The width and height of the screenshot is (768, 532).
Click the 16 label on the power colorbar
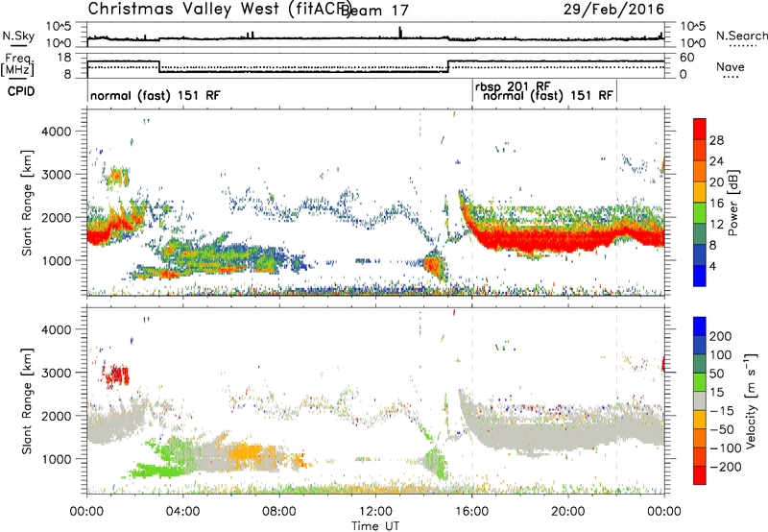coord(716,204)
